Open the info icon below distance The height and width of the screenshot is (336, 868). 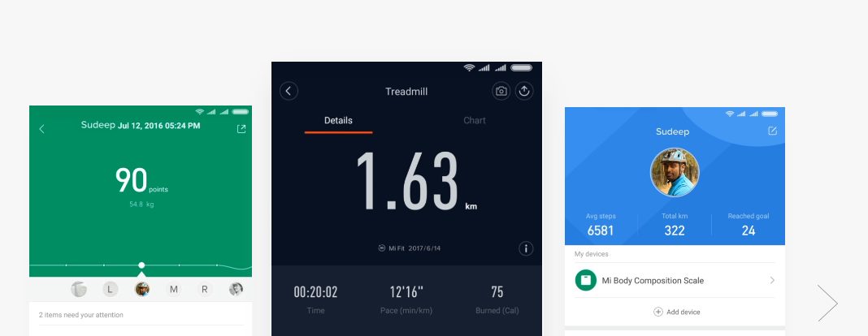click(526, 248)
